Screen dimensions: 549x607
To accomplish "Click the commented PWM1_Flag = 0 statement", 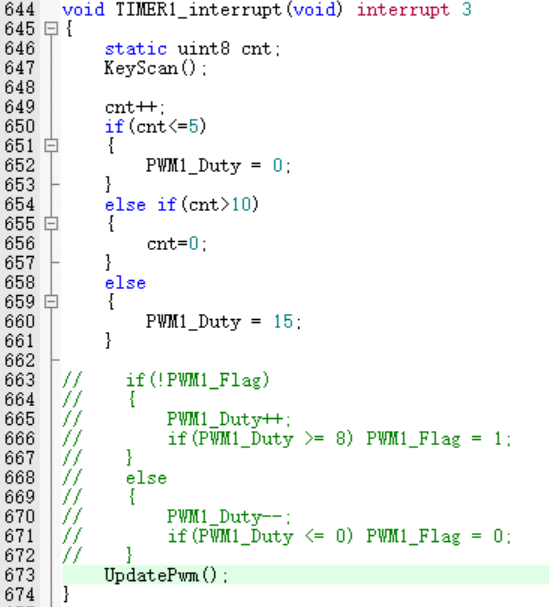I will [x=439, y=537].
